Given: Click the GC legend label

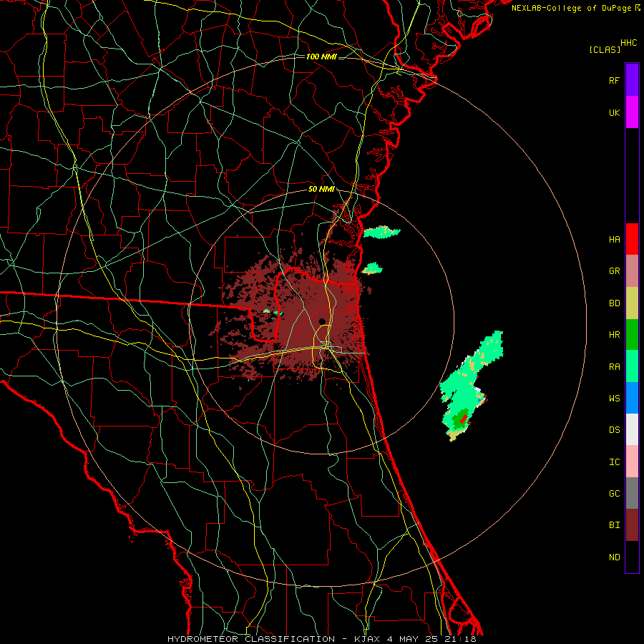Looking at the screenshot, I should [614, 494].
